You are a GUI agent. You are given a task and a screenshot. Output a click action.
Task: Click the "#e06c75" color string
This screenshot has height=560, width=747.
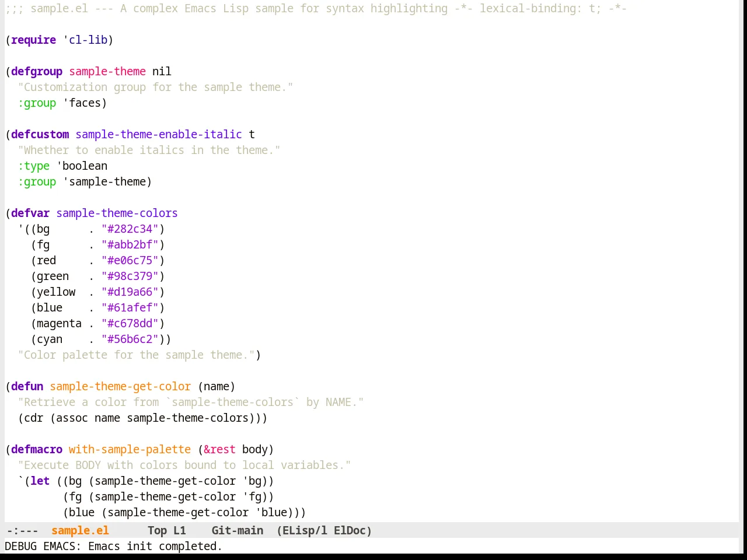pos(130,260)
